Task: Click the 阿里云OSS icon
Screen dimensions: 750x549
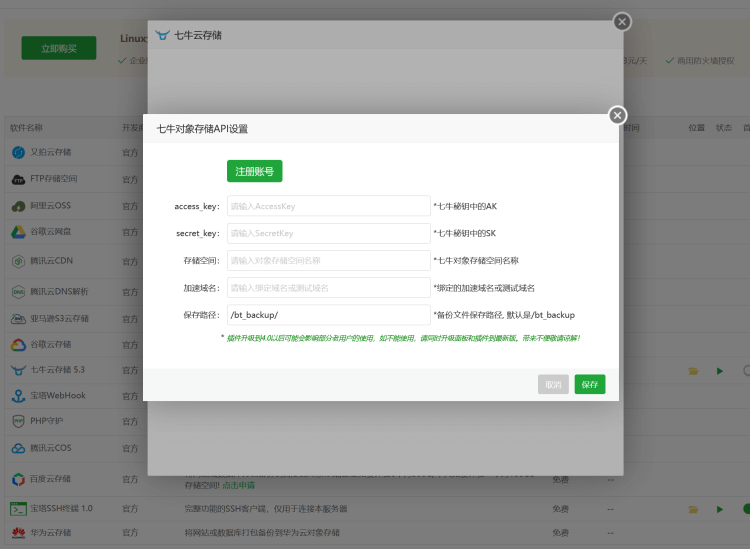Action: pyautogui.click(x=18, y=206)
